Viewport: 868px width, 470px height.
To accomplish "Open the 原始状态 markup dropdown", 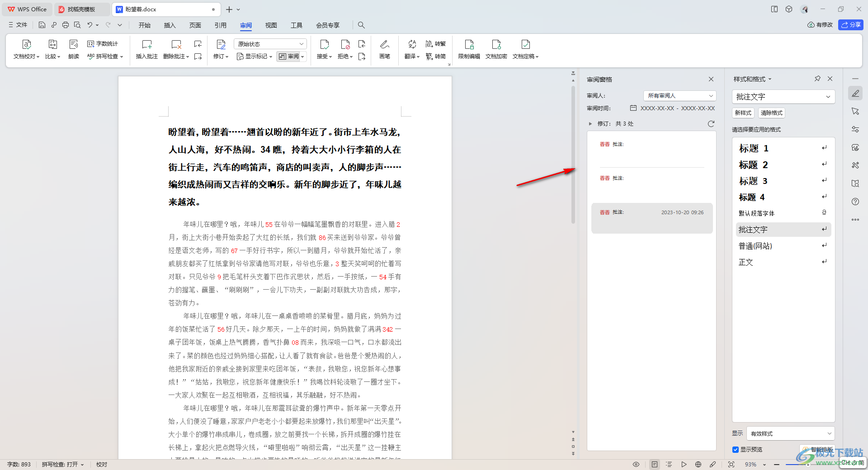I will pyautogui.click(x=270, y=44).
